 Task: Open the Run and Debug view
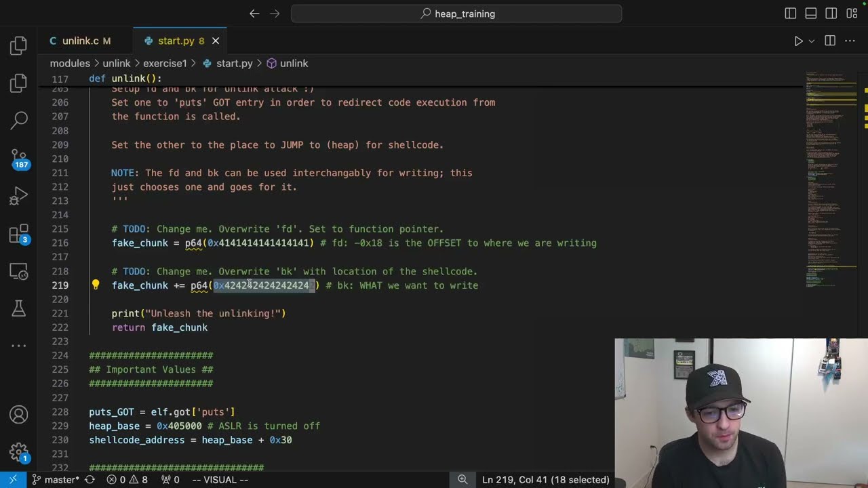[x=19, y=197]
